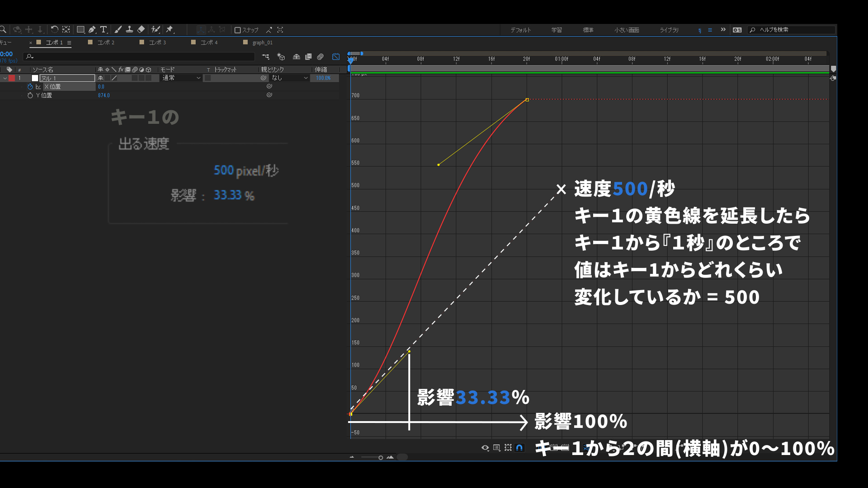Choose the ライブラリ workspace
The image size is (868, 488).
click(x=669, y=30)
